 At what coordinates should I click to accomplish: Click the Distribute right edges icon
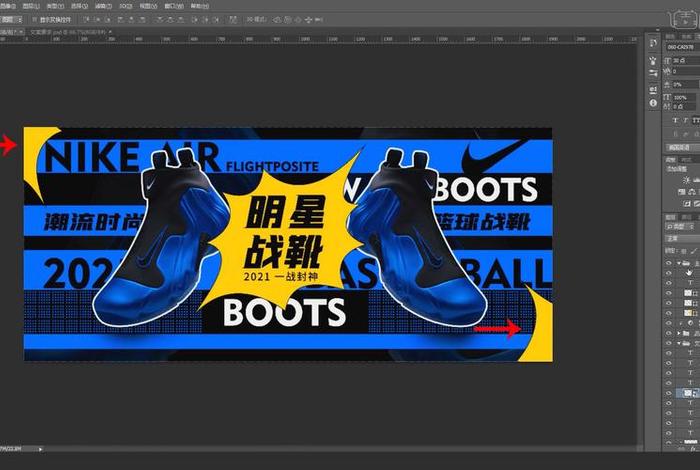click(x=216, y=20)
